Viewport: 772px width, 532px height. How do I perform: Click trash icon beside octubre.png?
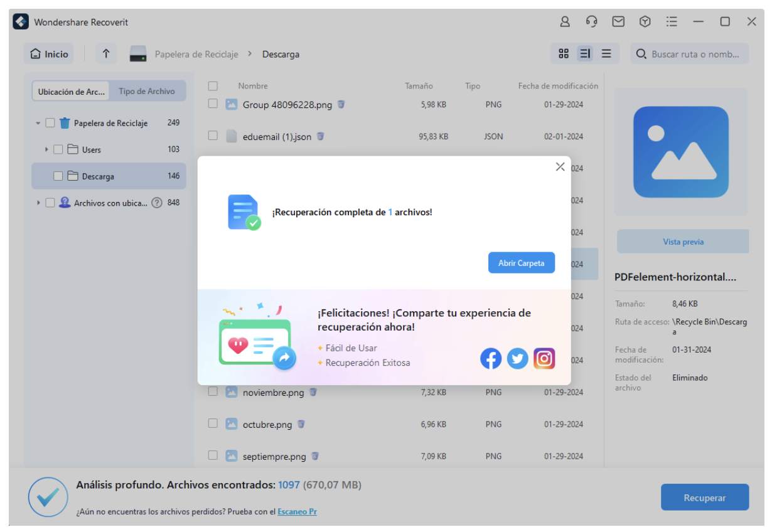[301, 424]
